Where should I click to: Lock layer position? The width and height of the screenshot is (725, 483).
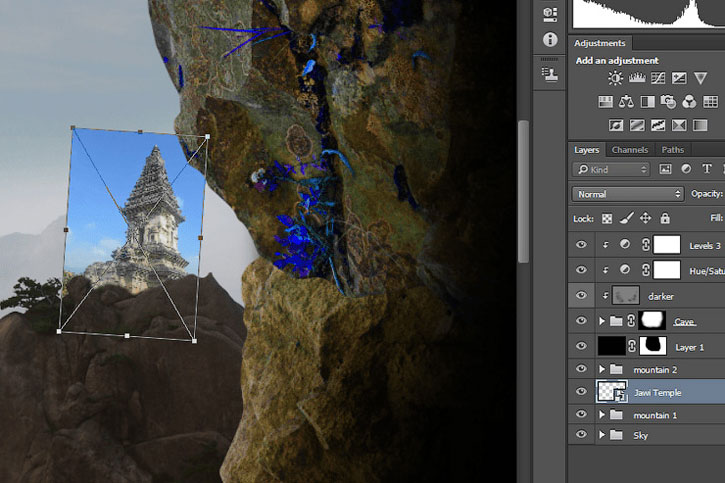tap(645, 218)
